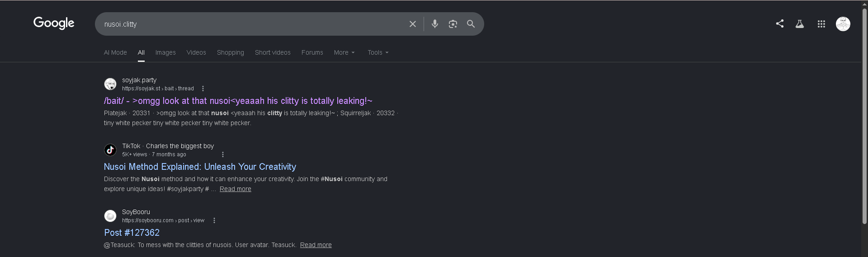Click the share icon in header
The width and height of the screenshot is (868, 257).
point(780,24)
